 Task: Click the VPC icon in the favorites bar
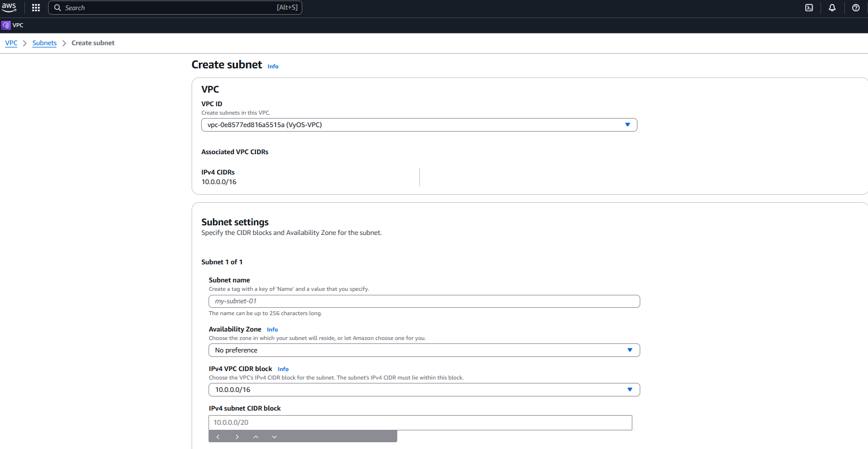[x=6, y=25]
